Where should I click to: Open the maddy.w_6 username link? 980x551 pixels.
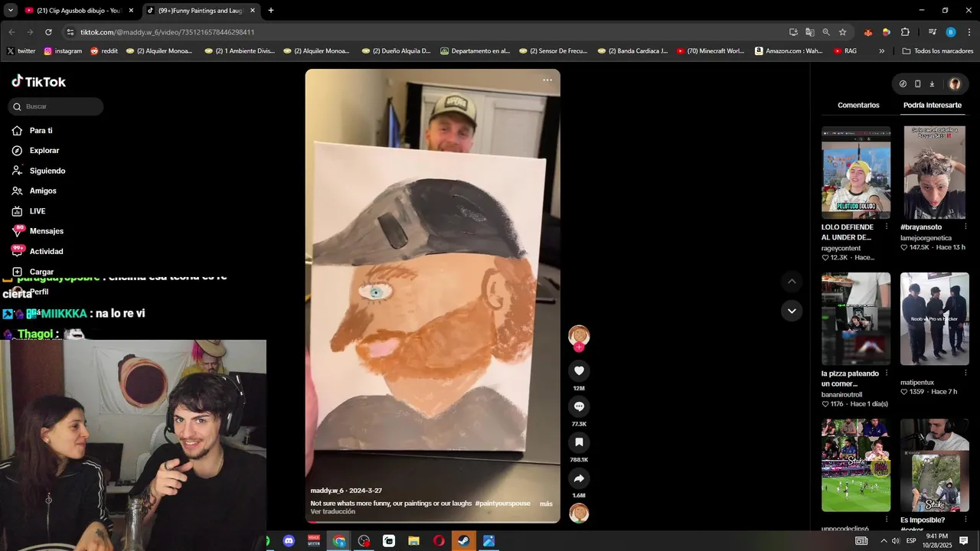(327, 491)
